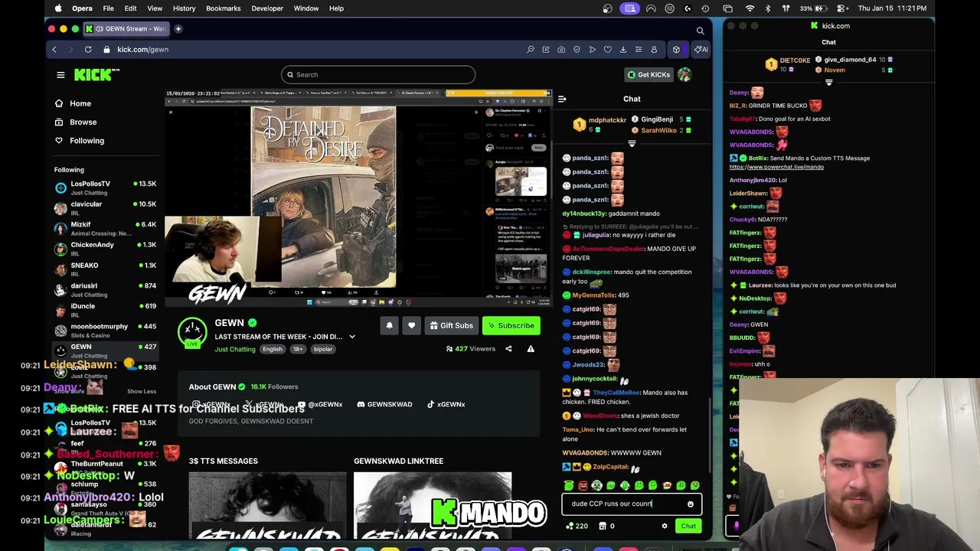
Task: Share the stream via share icon
Action: pyautogui.click(x=508, y=349)
